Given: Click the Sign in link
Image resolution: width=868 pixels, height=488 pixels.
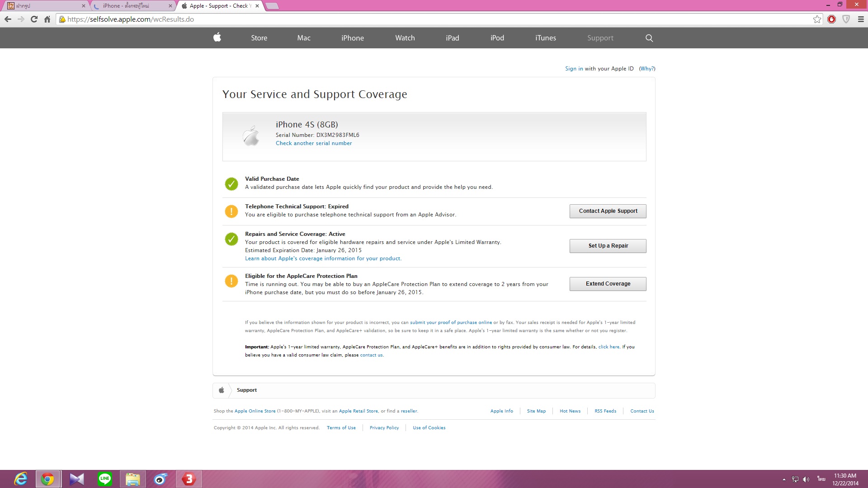Looking at the screenshot, I should pyautogui.click(x=574, y=69).
